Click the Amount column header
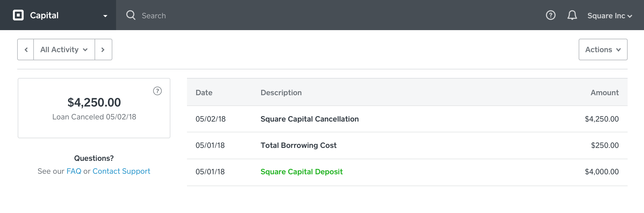The height and width of the screenshot is (213, 644). click(604, 93)
